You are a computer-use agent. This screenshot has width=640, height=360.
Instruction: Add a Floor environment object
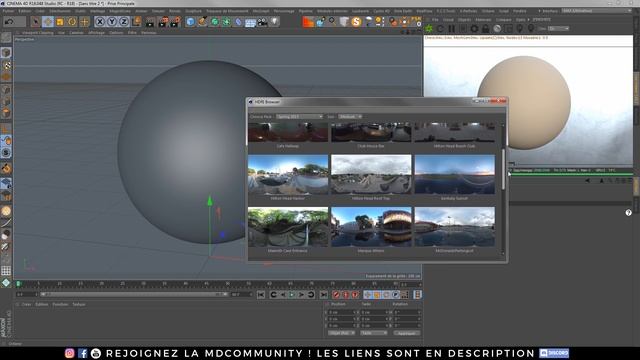pos(251,22)
